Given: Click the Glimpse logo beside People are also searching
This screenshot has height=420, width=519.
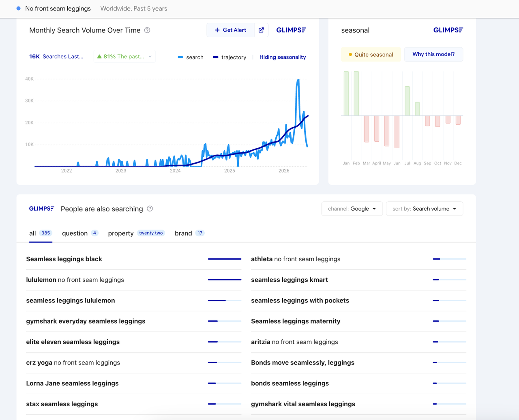Looking at the screenshot, I should tap(41, 209).
